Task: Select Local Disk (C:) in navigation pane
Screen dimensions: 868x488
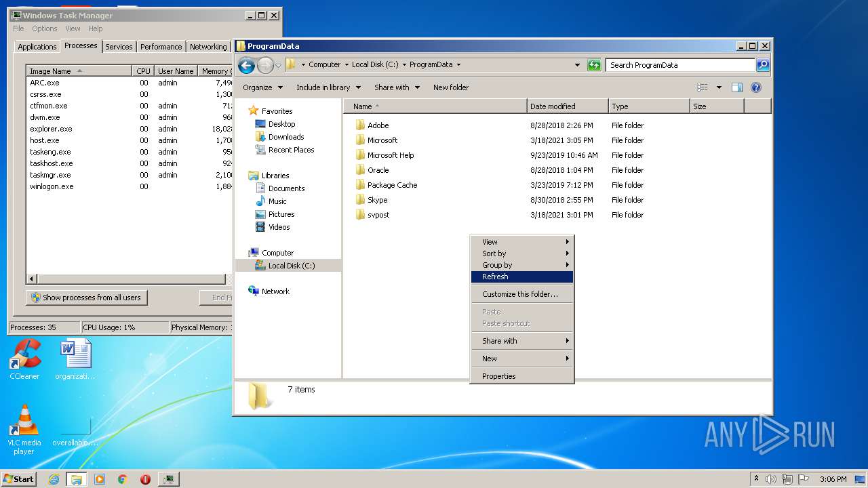Action: pyautogui.click(x=288, y=266)
